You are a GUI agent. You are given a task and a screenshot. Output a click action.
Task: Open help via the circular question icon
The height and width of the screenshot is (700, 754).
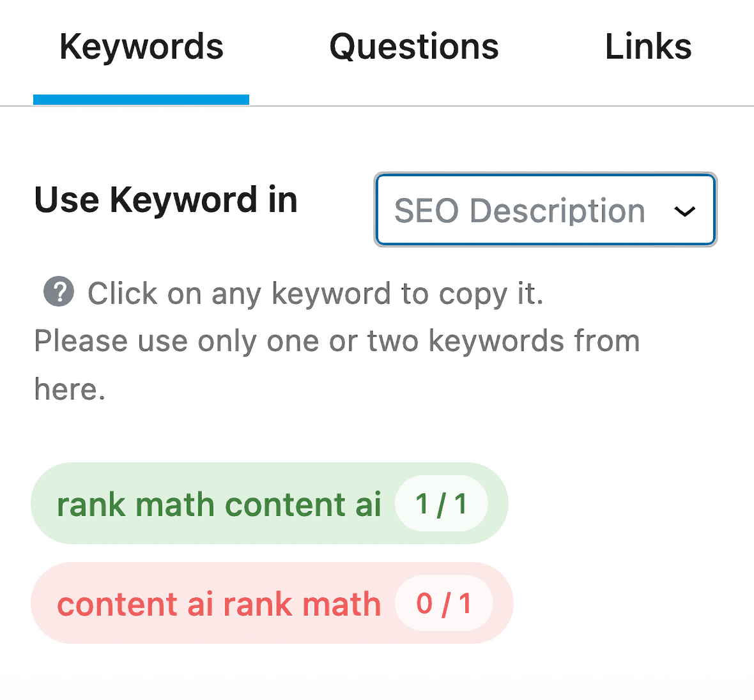coord(58,293)
